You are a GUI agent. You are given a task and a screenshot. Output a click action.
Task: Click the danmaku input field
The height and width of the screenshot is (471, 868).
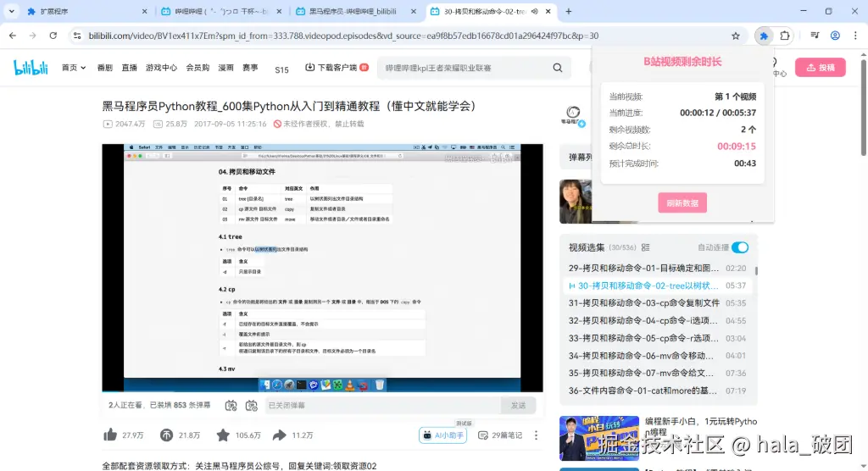coord(382,405)
